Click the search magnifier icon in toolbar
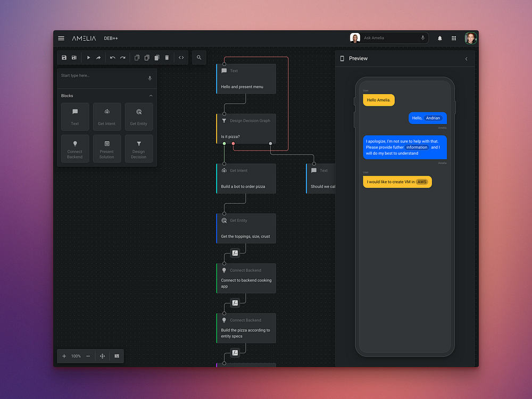532x399 pixels. [198, 57]
